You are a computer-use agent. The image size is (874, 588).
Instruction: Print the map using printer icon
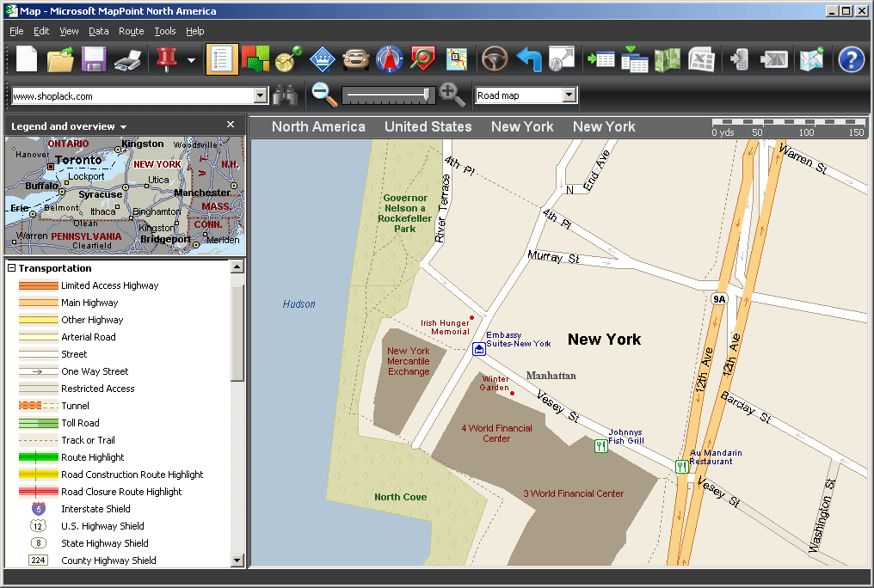(x=127, y=59)
